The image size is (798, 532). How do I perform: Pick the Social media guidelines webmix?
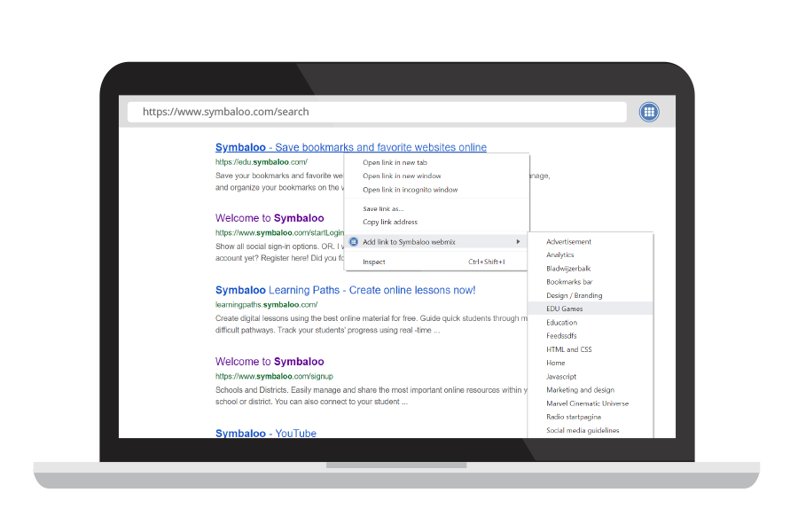(x=583, y=430)
